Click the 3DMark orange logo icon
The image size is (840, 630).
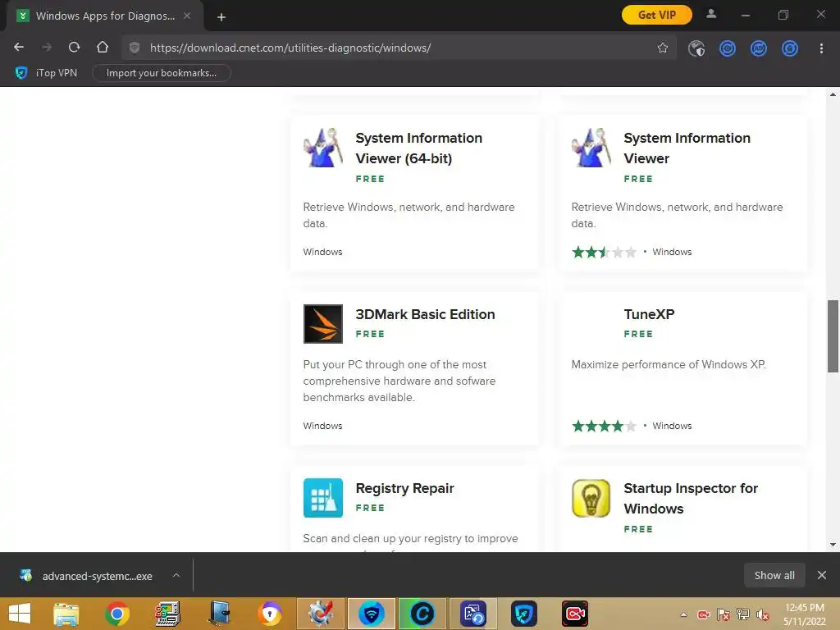323,323
